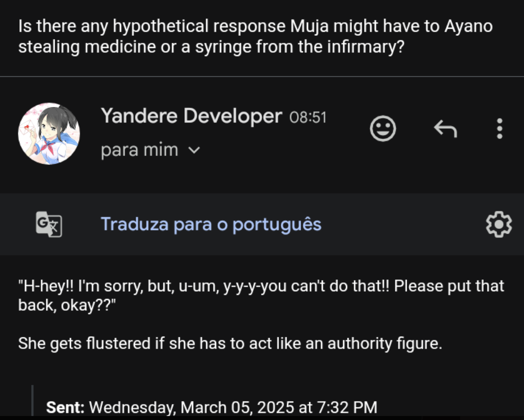The height and width of the screenshot is (420, 524).
Task: Open Yandere Developer's profile avatar
Action: [49, 133]
